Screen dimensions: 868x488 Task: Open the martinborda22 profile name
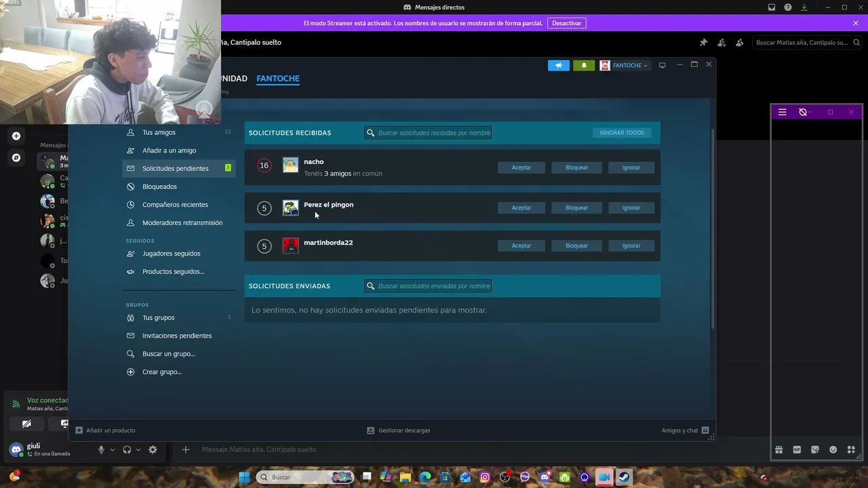click(328, 243)
